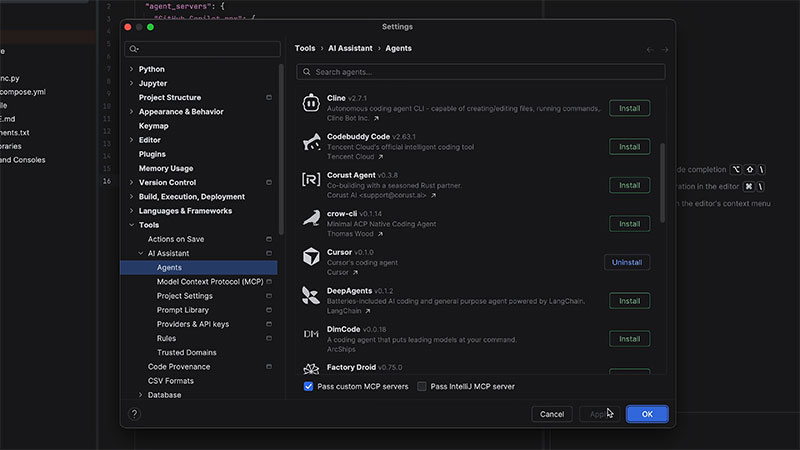Click the DeepAgents logo icon
Image resolution: width=800 pixels, height=450 pixels.
(x=311, y=295)
